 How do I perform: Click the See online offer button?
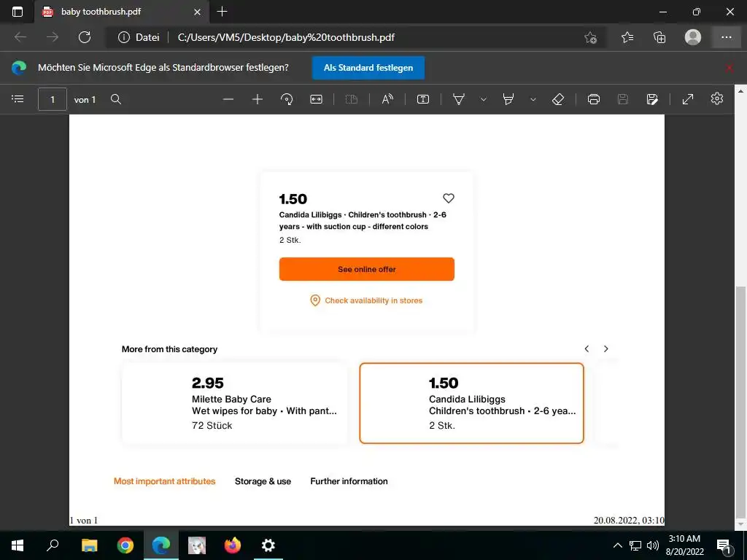coord(367,269)
